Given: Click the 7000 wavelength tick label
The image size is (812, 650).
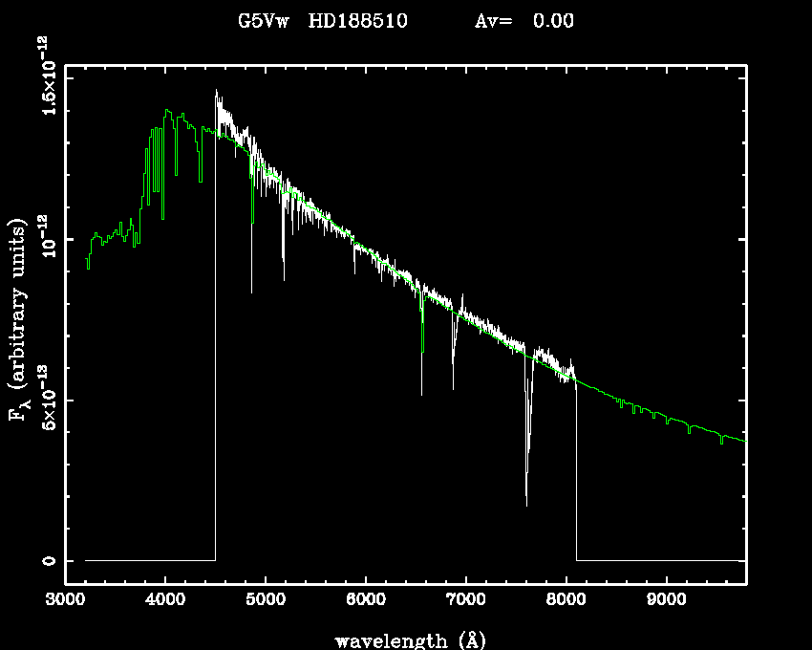Looking at the screenshot, I should (465, 600).
